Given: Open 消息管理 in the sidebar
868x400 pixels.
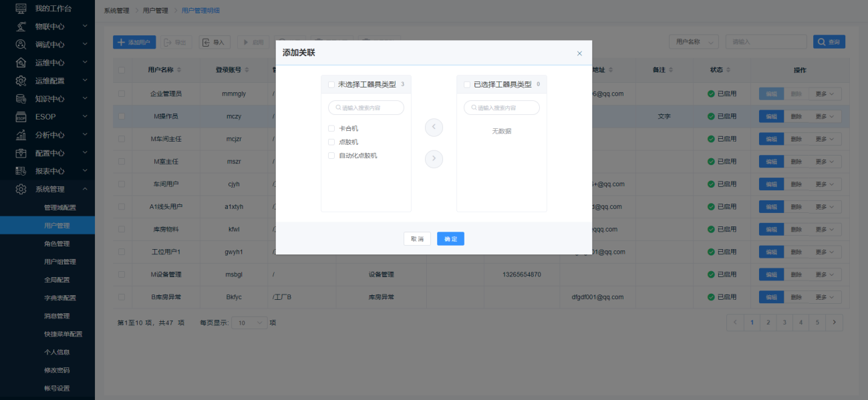Looking at the screenshot, I should [57, 316].
